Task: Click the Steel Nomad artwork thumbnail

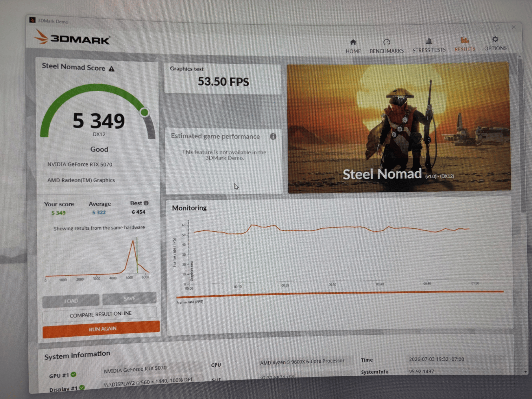Action: click(x=399, y=127)
